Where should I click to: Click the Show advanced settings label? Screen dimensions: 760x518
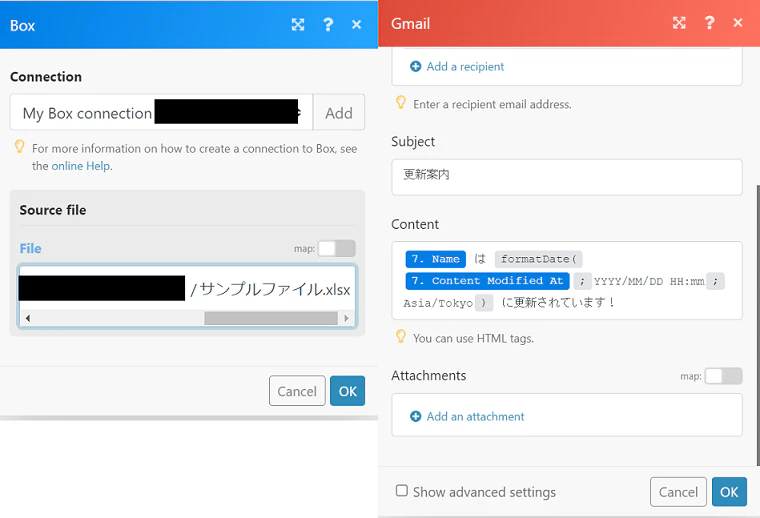click(484, 492)
